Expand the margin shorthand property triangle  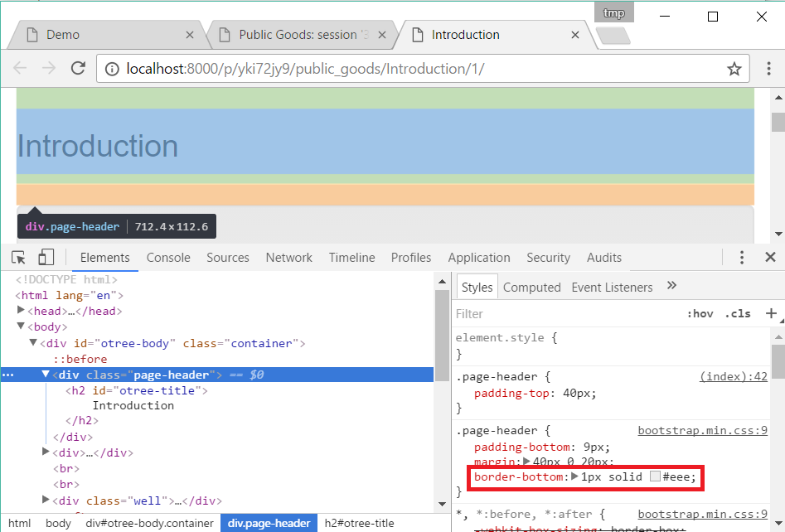(x=526, y=461)
